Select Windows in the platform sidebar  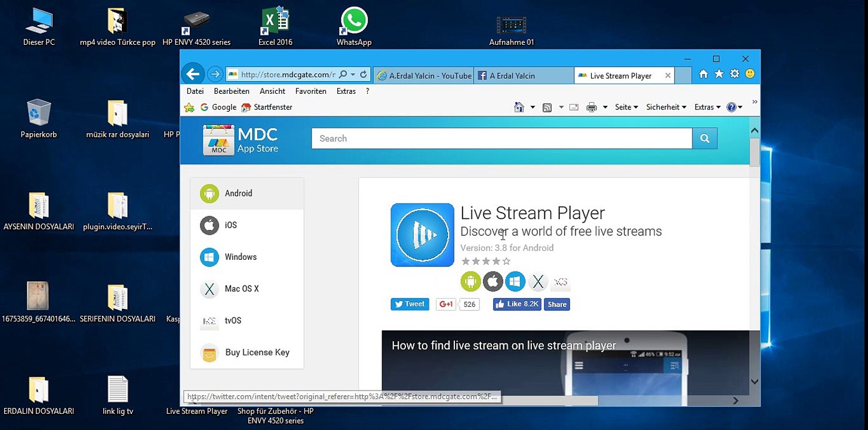pos(247,257)
